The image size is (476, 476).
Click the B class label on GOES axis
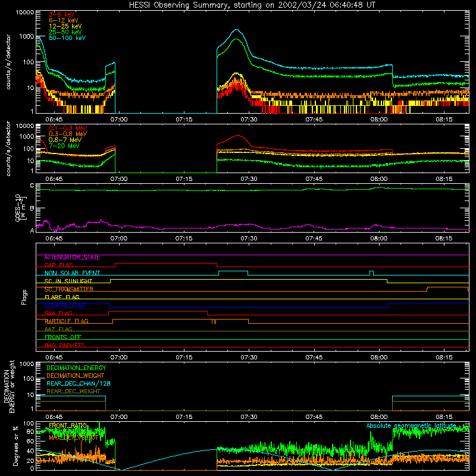(32, 209)
